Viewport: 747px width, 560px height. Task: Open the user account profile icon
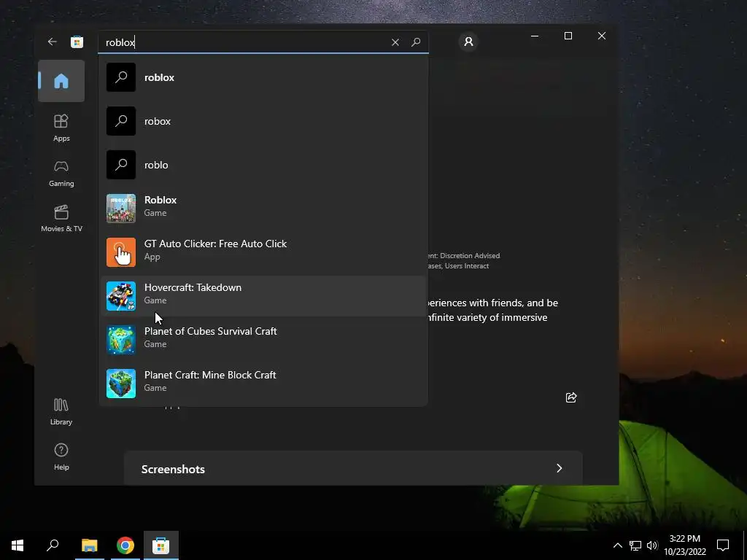point(468,42)
